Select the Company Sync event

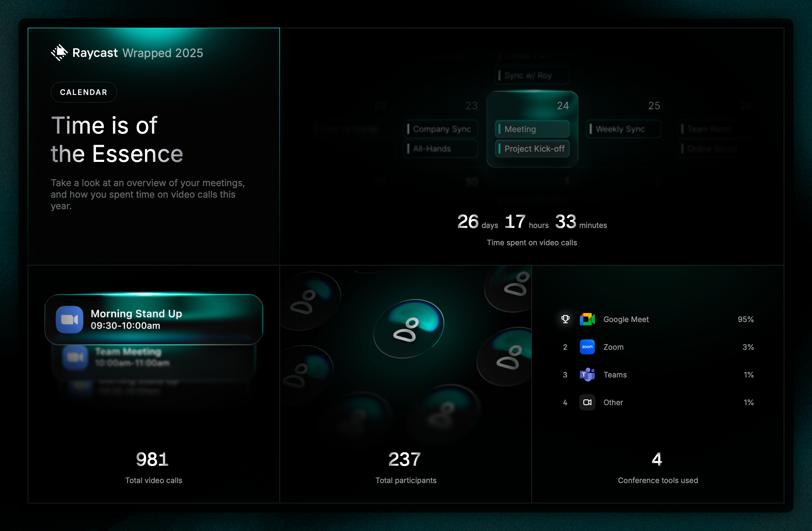point(441,129)
